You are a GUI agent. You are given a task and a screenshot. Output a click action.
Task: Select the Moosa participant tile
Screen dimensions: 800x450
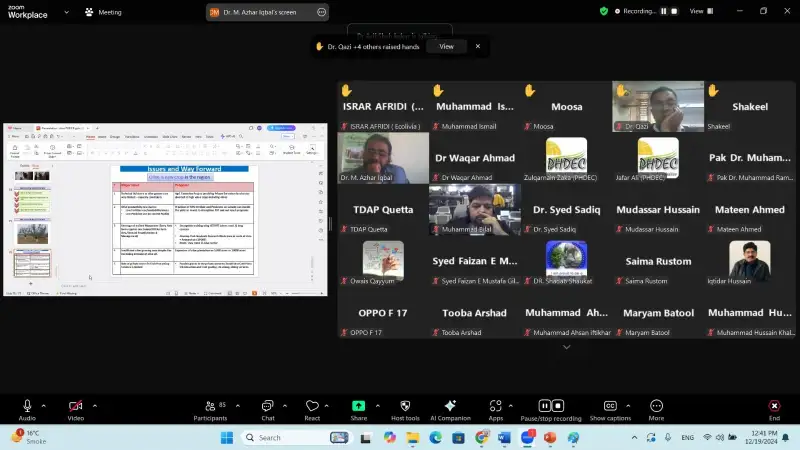(566, 107)
